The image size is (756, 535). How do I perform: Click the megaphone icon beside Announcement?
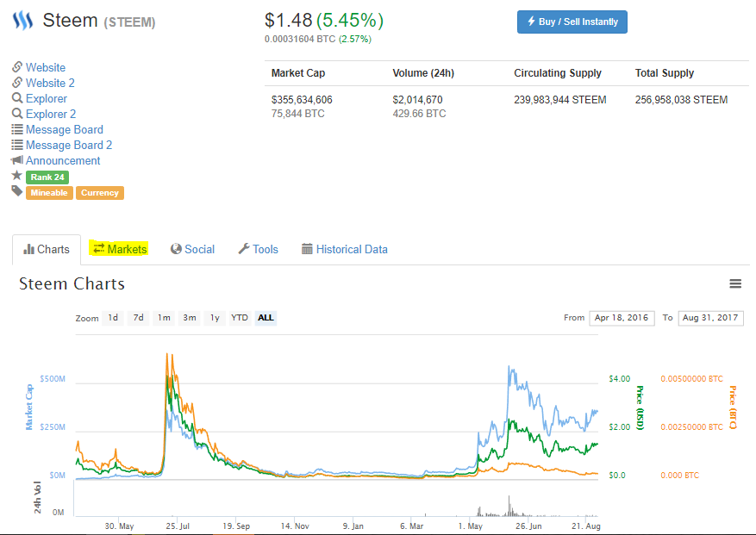17,160
